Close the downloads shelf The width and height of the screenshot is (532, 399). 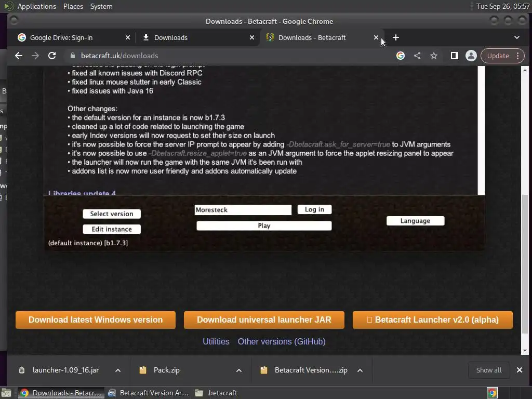click(520, 370)
